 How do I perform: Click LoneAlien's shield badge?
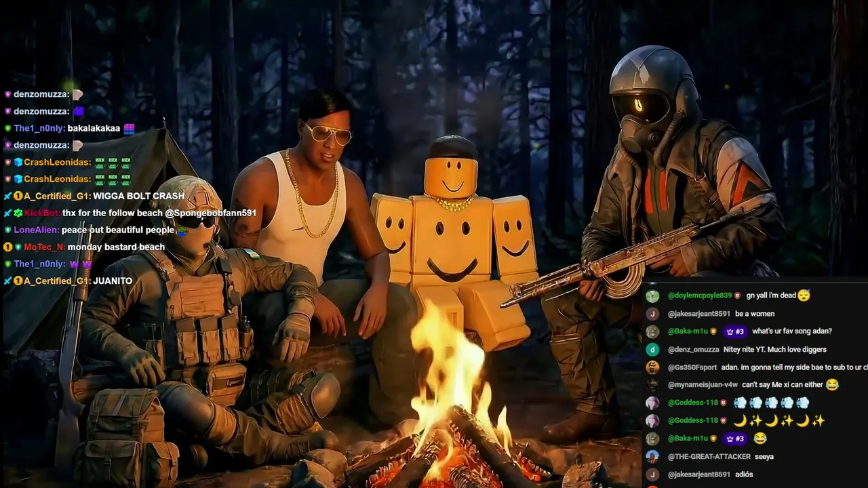tap(7, 230)
